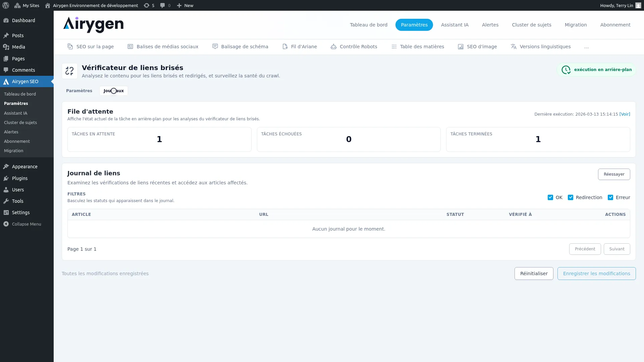Click the Airygen SEO logo icon in sidebar
Image resolution: width=644 pixels, height=362 pixels.
pyautogui.click(x=6, y=81)
